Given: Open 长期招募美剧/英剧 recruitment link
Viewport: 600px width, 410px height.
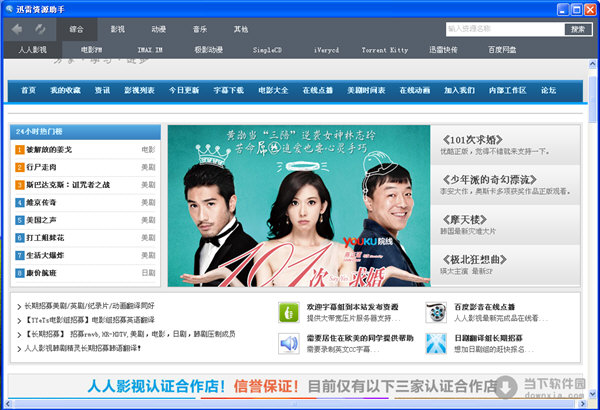Looking at the screenshot, I should [x=89, y=306].
